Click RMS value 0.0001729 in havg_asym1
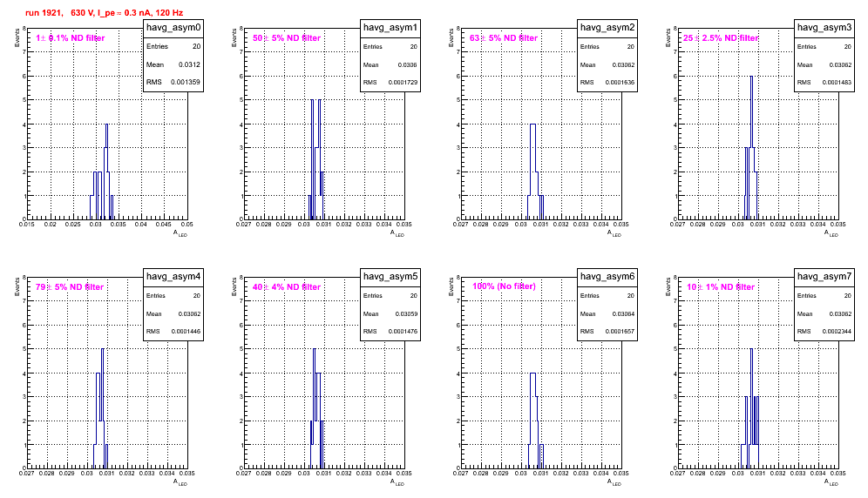Viewport: 868px width, 498px height. pos(403,83)
